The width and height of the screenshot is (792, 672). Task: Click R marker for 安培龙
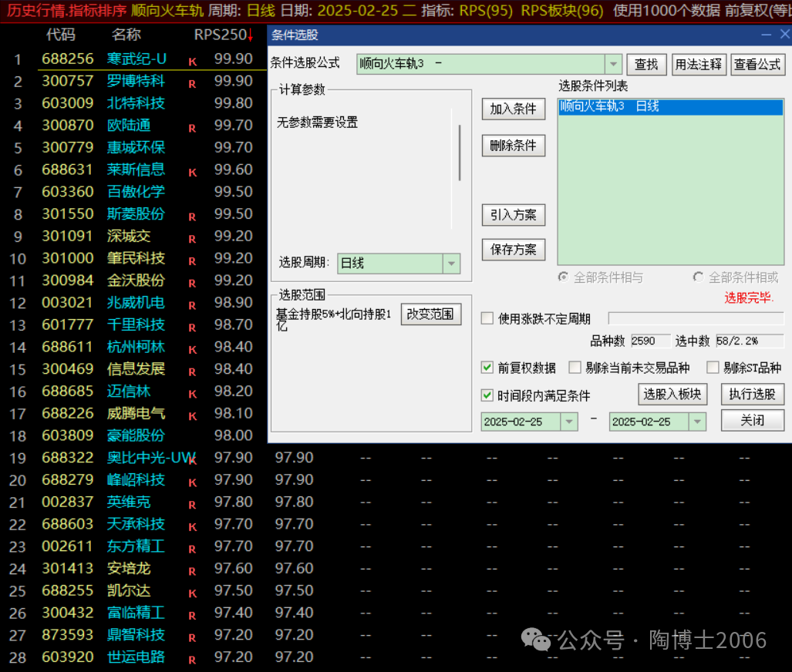point(193,572)
